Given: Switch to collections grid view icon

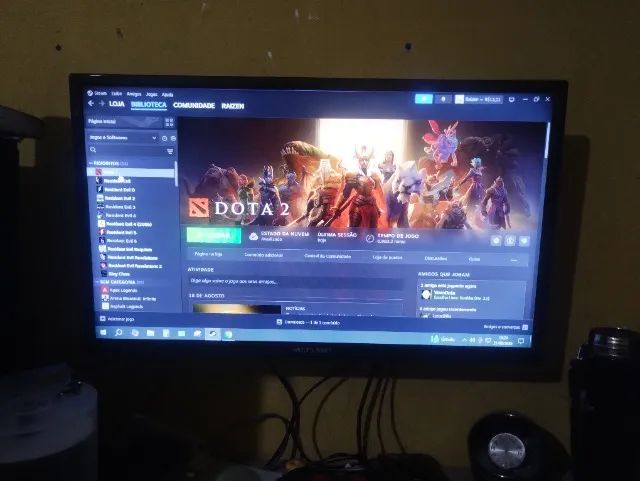Looking at the screenshot, I should (169, 122).
